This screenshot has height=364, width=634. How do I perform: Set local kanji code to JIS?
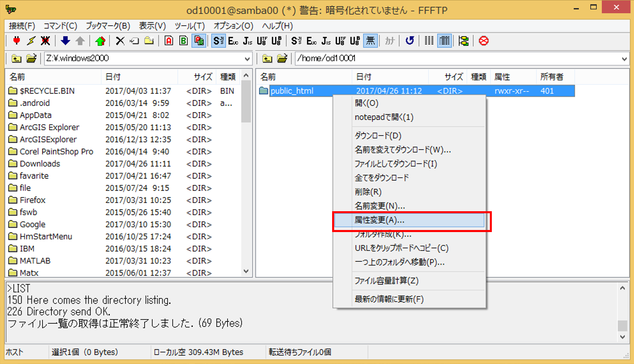tap(248, 41)
